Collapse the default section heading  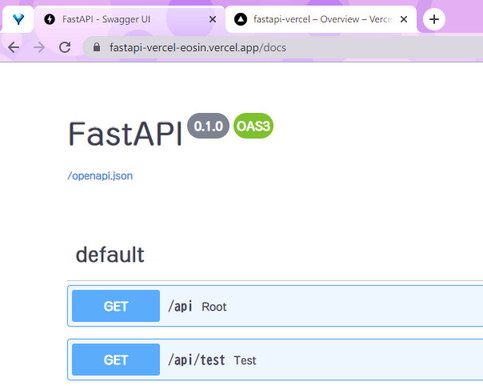(x=110, y=255)
